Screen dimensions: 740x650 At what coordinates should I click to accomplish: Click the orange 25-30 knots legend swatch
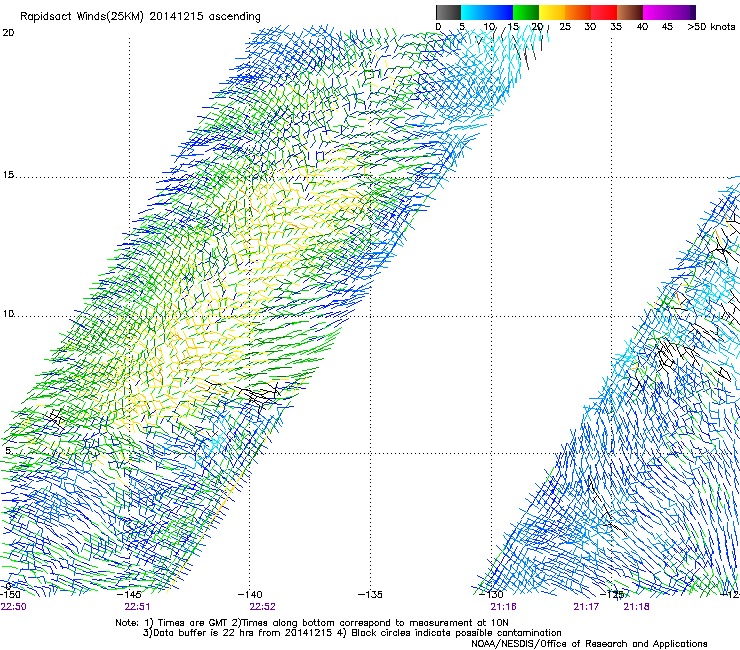tap(578, 12)
